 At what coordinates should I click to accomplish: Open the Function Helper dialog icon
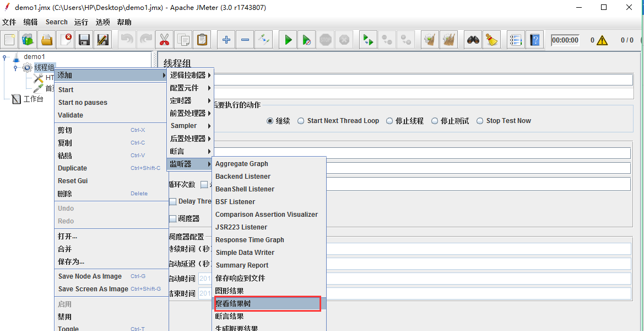(x=516, y=40)
